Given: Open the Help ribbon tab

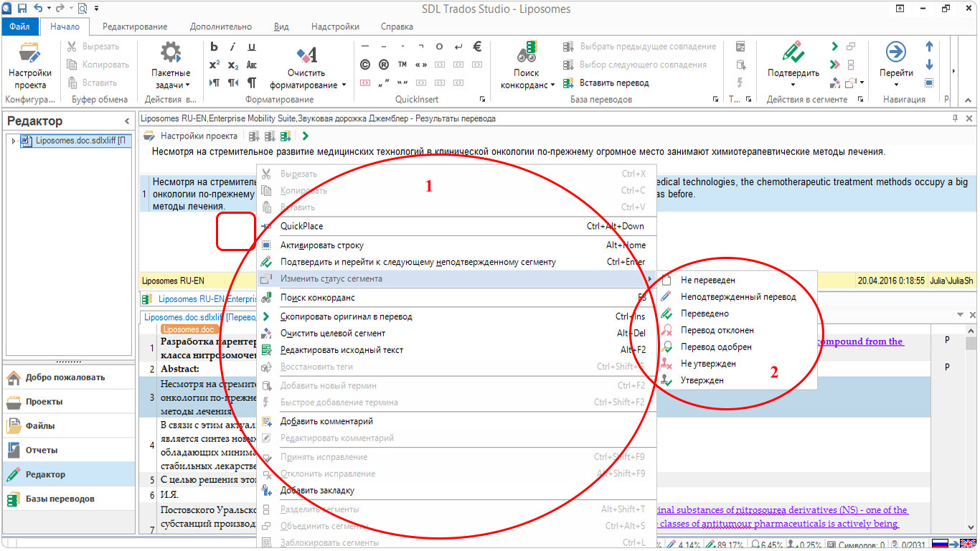Looking at the screenshot, I should tap(397, 27).
